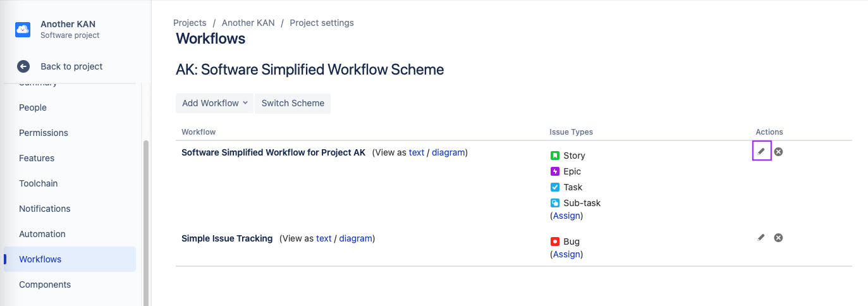Viewport: 868px width, 306px height.
Task: Click the back arrow icon beside Back to project
Action: 23,66
